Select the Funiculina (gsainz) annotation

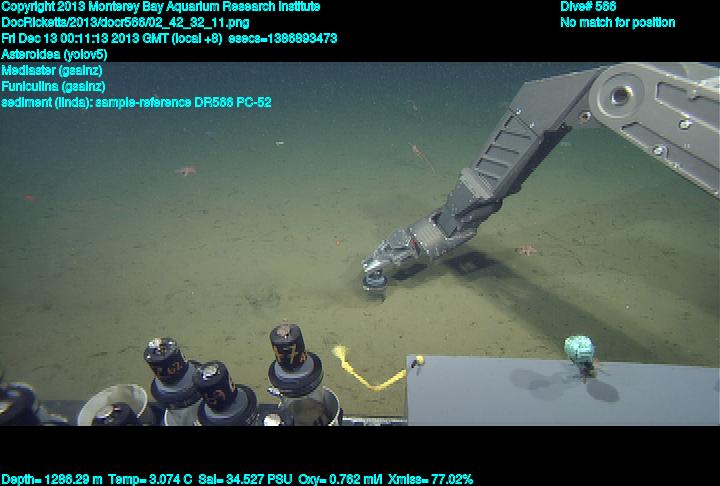click(x=53, y=86)
